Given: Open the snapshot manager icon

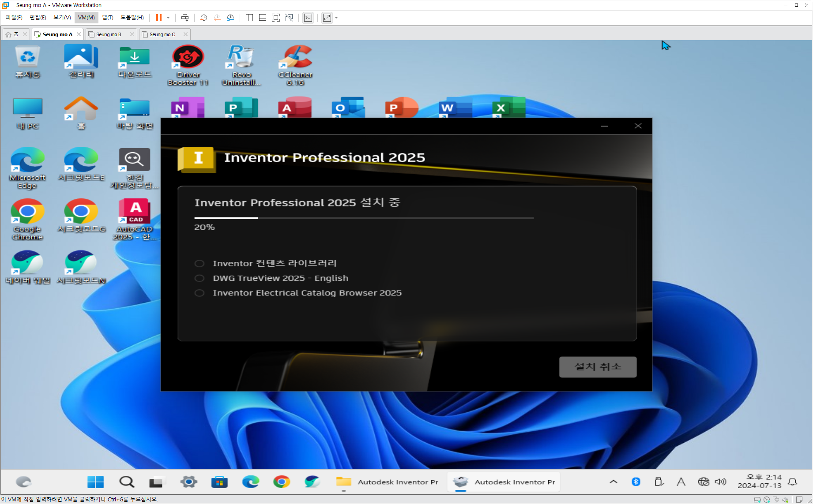Looking at the screenshot, I should point(230,18).
